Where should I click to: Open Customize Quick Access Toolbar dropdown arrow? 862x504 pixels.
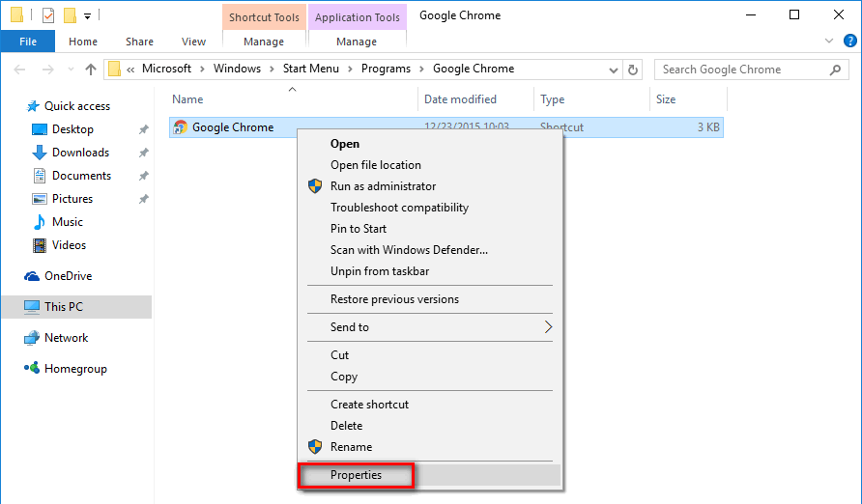click(x=87, y=16)
